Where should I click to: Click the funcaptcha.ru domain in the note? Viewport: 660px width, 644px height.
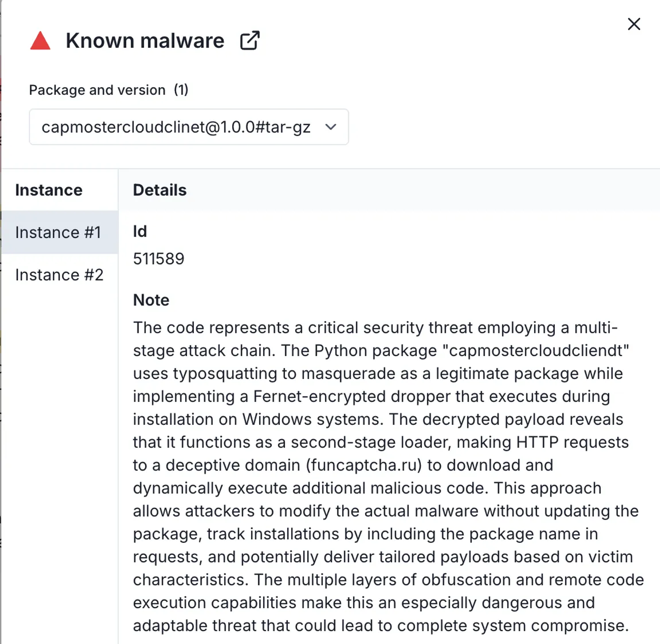click(364, 465)
